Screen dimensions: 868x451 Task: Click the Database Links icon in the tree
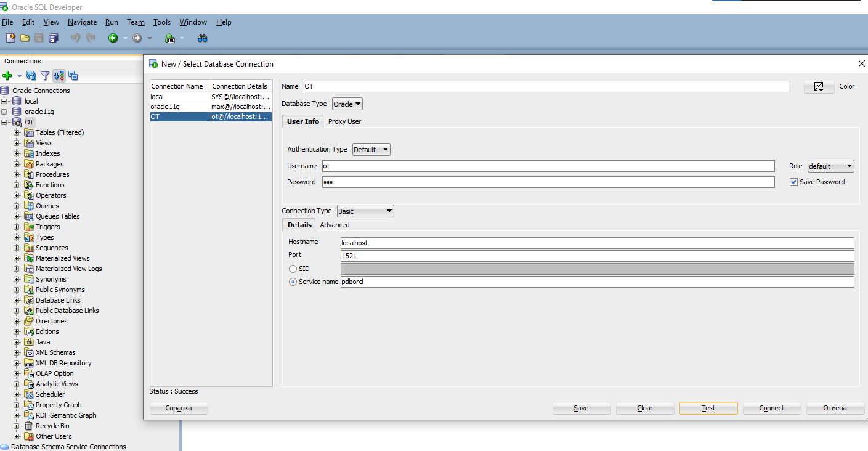(x=30, y=300)
